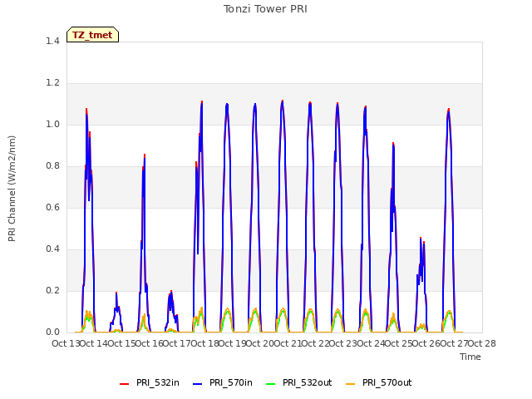Click the 0.4 y-axis tick label
The image size is (532, 399).
[x=52, y=249]
